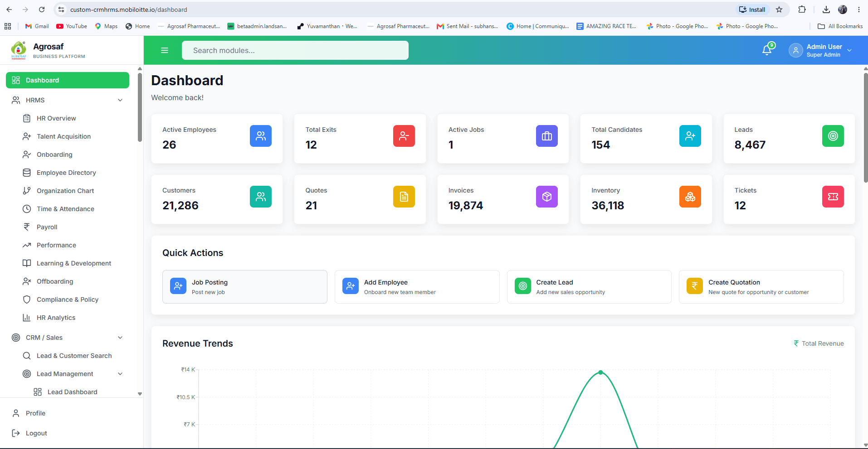The image size is (868, 449).
Task: Click the Create Lead quick action
Action: tap(589, 287)
